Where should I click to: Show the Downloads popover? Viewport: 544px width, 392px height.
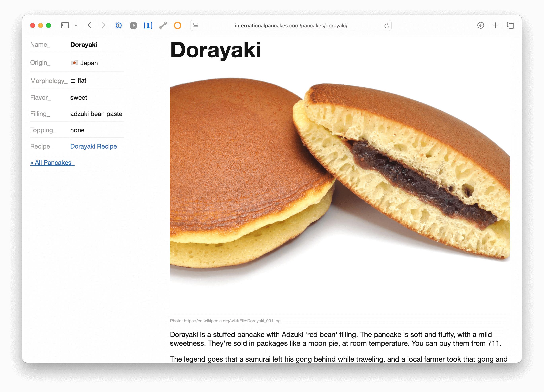480,25
